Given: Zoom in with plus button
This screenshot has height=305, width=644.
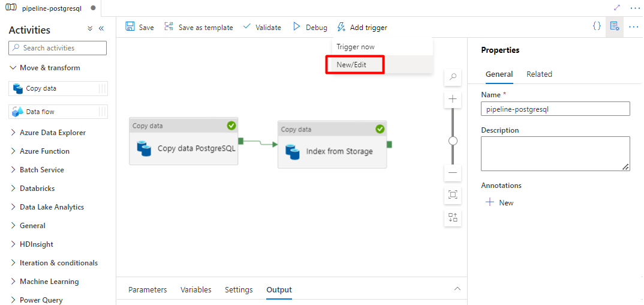Looking at the screenshot, I should point(453,99).
